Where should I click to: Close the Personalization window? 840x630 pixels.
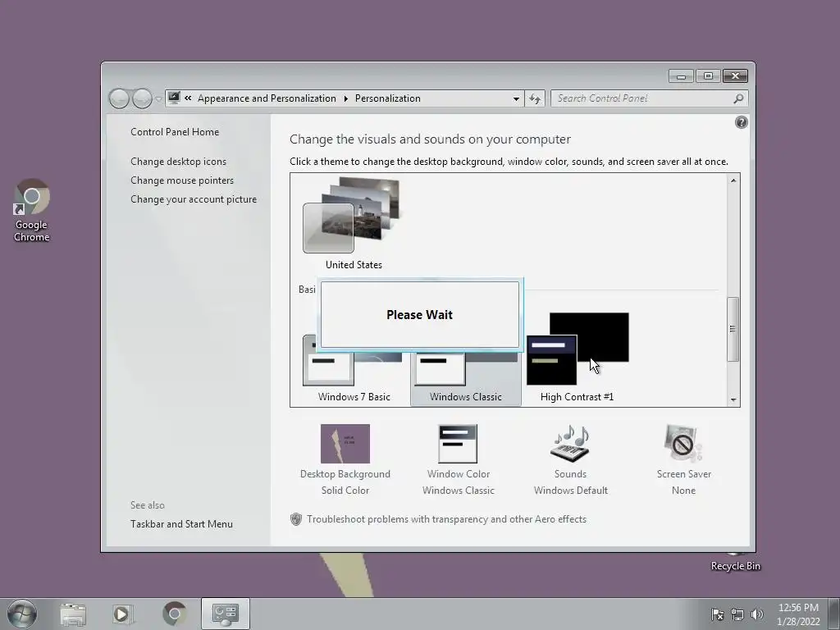[x=735, y=76]
